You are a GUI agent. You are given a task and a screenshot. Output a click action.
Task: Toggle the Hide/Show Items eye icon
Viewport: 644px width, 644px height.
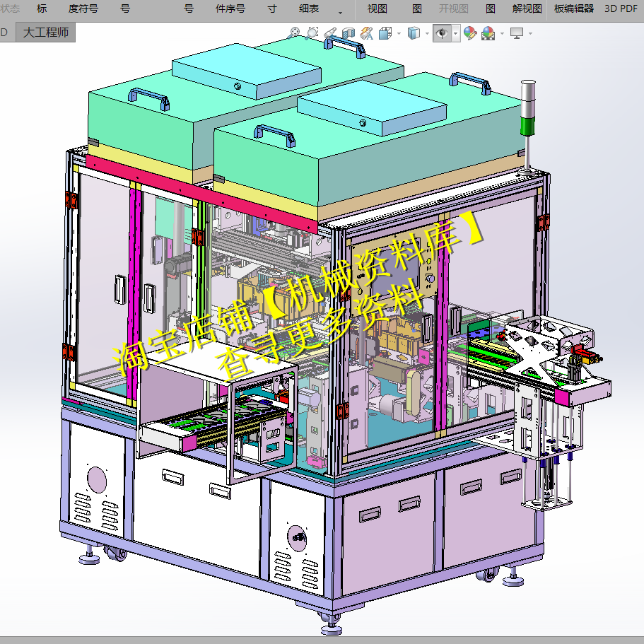tap(442, 33)
